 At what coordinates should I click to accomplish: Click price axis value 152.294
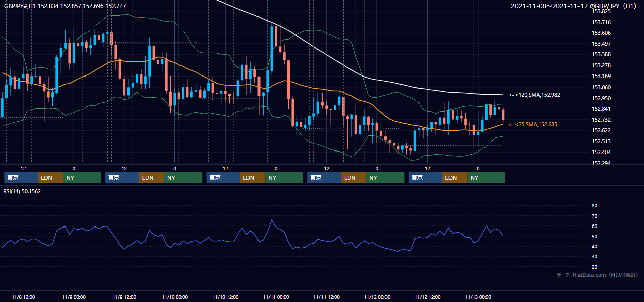[x=601, y=163]
